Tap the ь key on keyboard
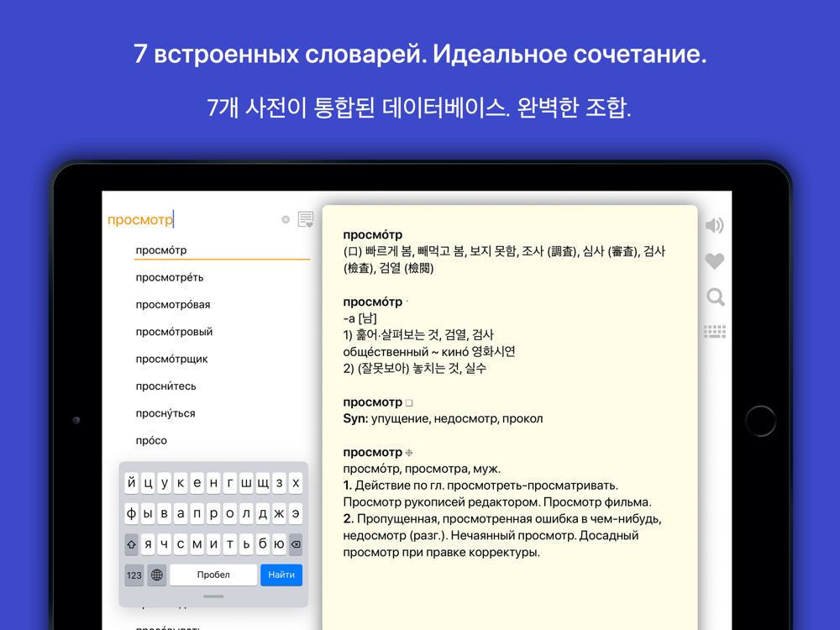 coord(246,544)
